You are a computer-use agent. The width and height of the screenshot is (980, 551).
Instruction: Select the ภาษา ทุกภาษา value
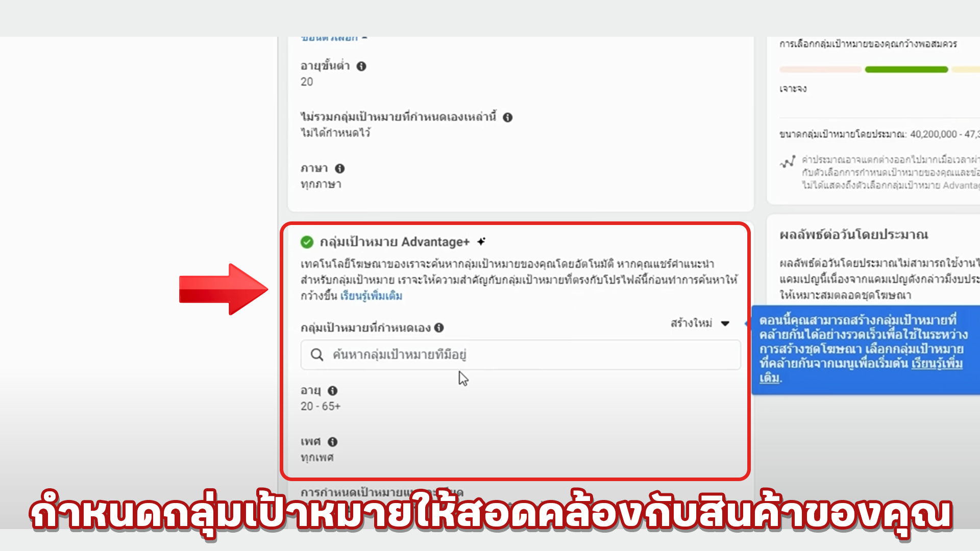[321, 184]
